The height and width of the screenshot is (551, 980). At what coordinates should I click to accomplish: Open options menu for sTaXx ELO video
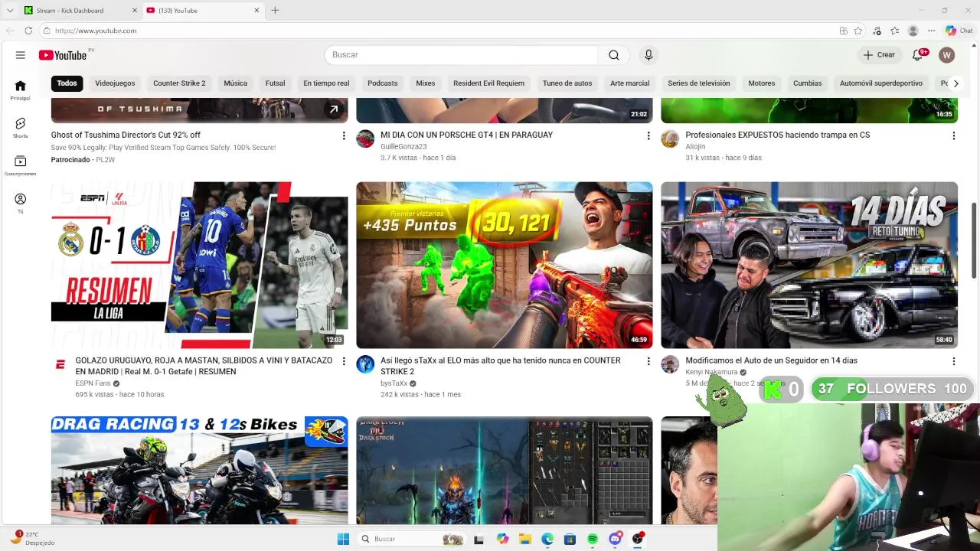tap(648, 361)
